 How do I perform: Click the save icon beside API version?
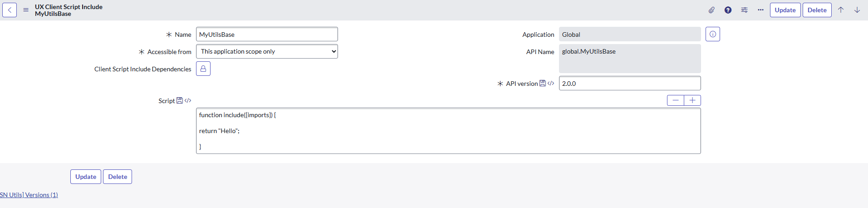coord(542,84)
